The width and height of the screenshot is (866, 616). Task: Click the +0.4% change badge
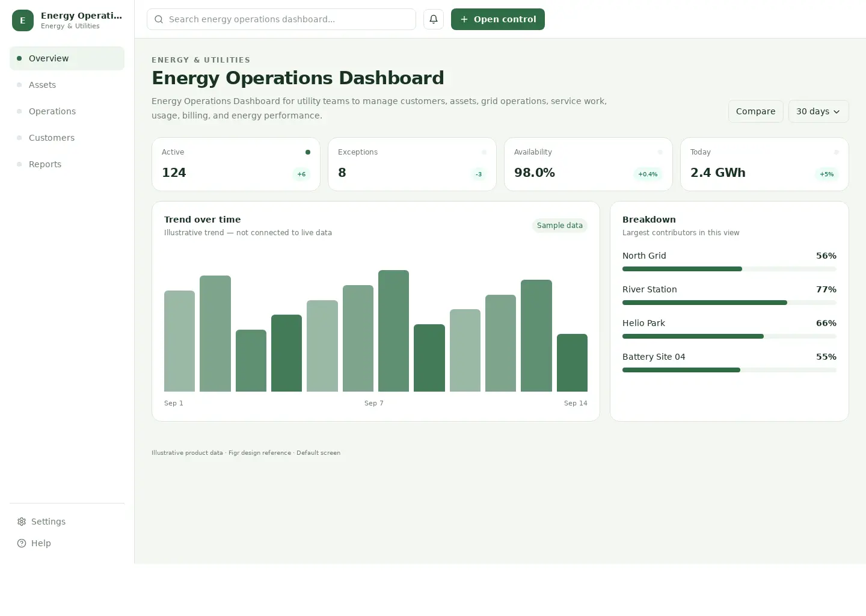(648, 174)
